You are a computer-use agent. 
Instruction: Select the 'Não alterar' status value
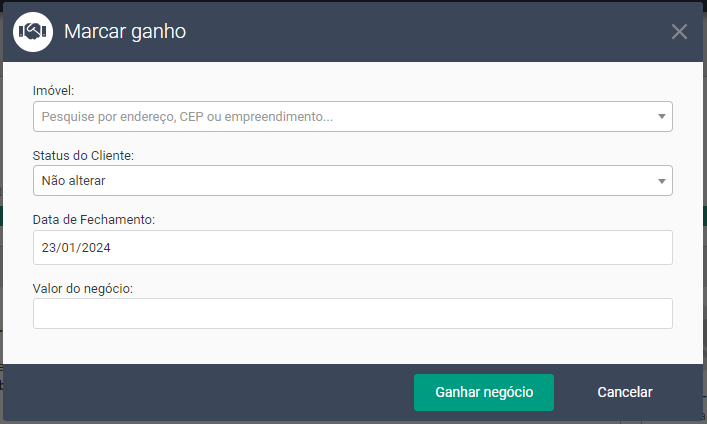pos(74,181)
